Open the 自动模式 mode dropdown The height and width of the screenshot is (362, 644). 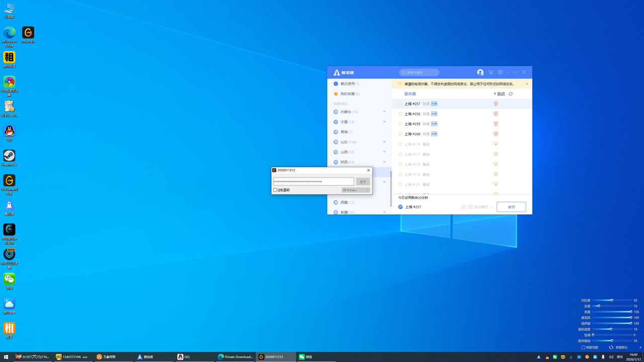click(x=480, y=207)
